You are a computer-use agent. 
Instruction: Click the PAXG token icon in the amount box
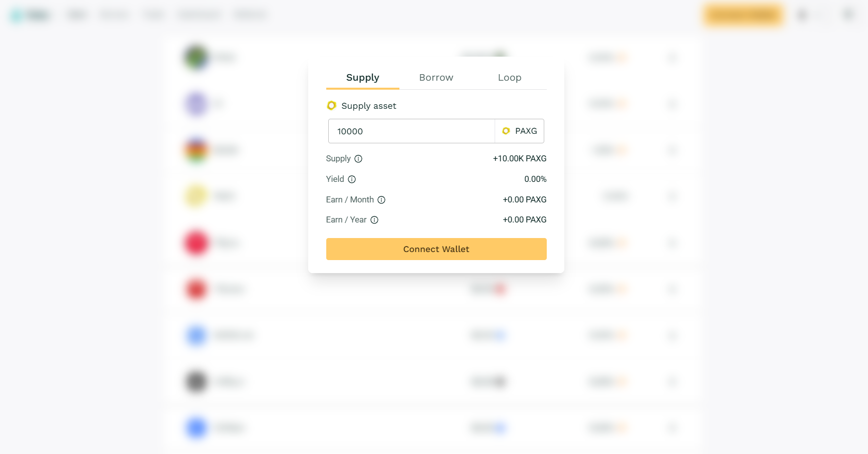[506, 131]
